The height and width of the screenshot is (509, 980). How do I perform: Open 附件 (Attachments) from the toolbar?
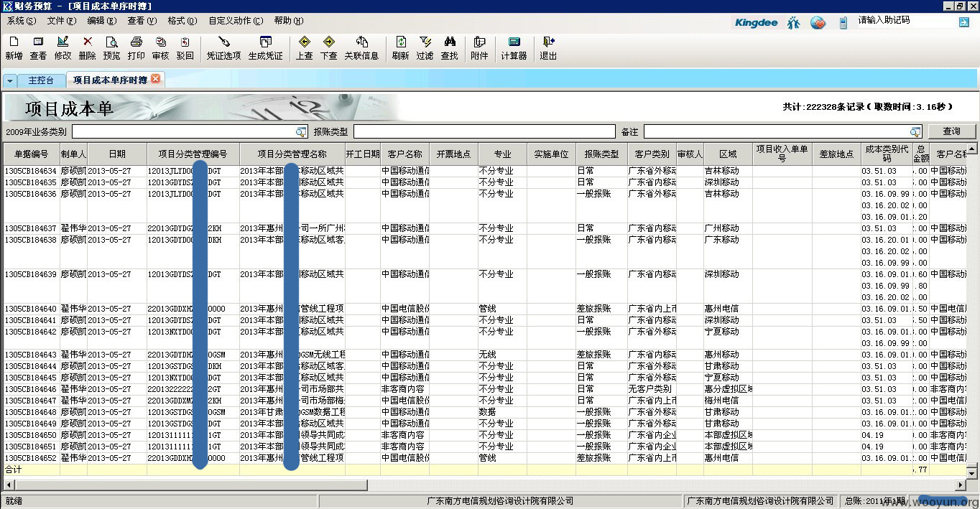479,48
